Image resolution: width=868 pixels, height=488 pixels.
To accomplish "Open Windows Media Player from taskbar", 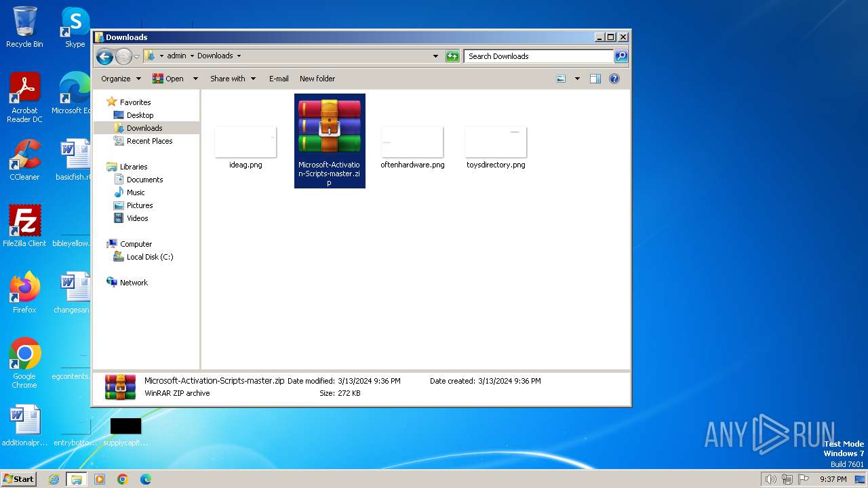I will click(x=99, y=479).
